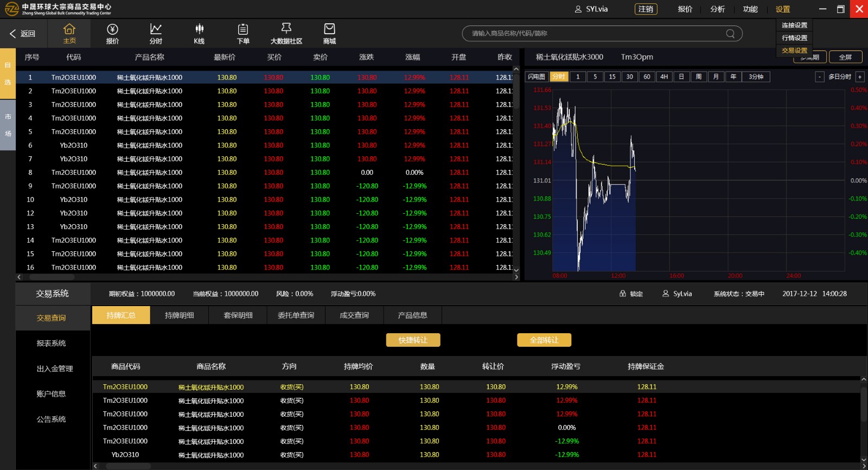Open the 主页 home icon

coord(69,34)
